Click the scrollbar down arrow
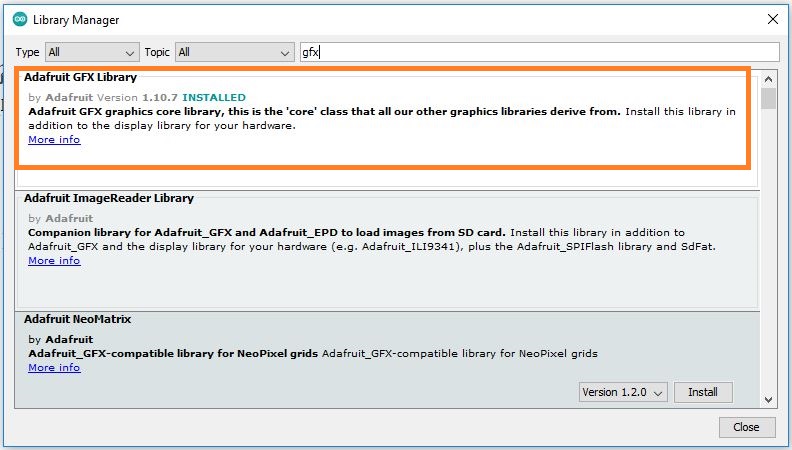Image resolution: width=792 pixels, height=450 pixels. click(x=768, y=400)
